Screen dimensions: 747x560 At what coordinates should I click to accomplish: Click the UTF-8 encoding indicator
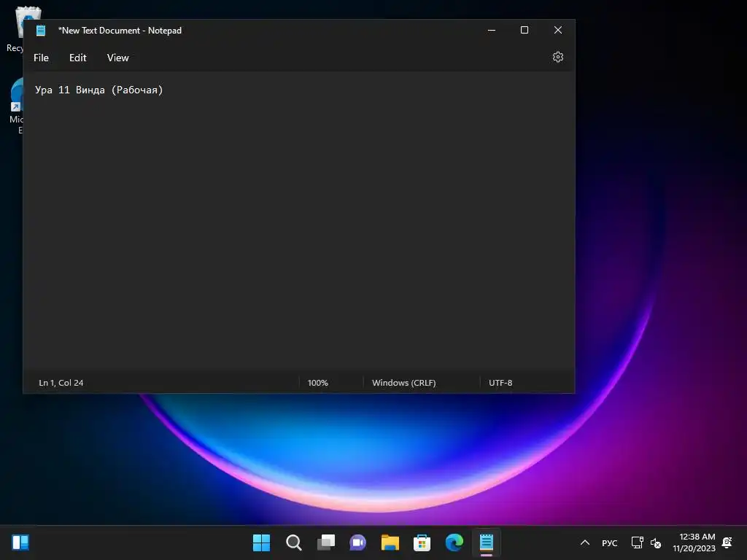500,383
